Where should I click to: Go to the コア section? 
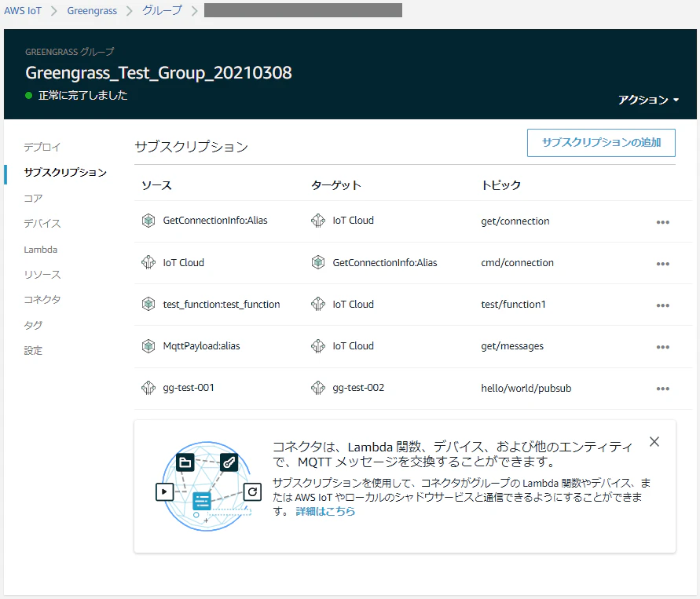[x=33, y=198]
